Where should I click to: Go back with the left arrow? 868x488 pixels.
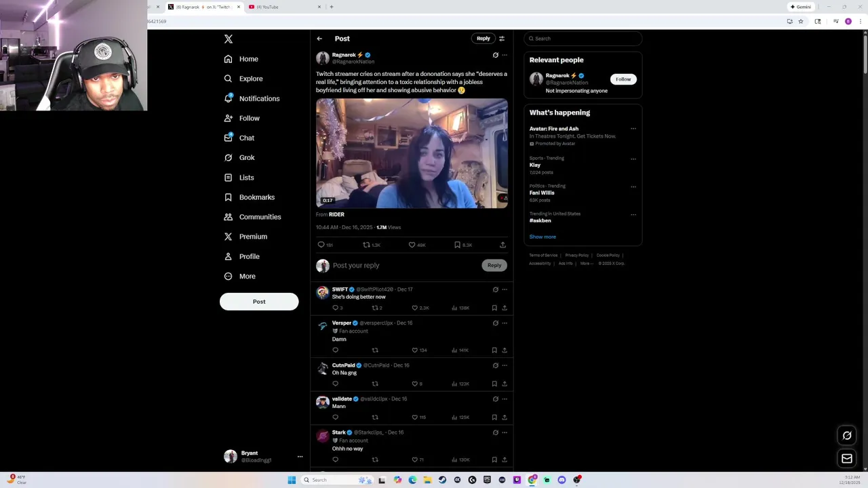[x=319, y=39]
